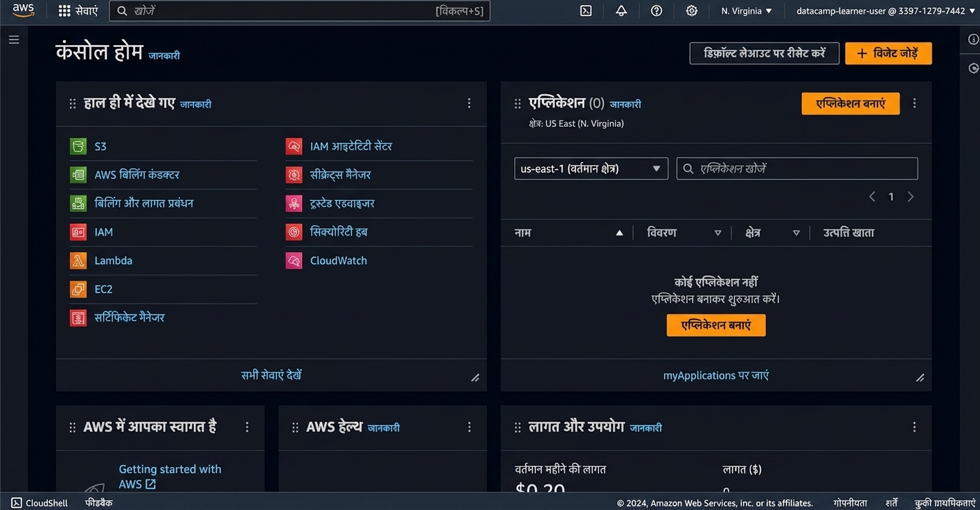980x510 pixels.
Task: Click the CloudWatch service icon
Action: pos(294,261)
